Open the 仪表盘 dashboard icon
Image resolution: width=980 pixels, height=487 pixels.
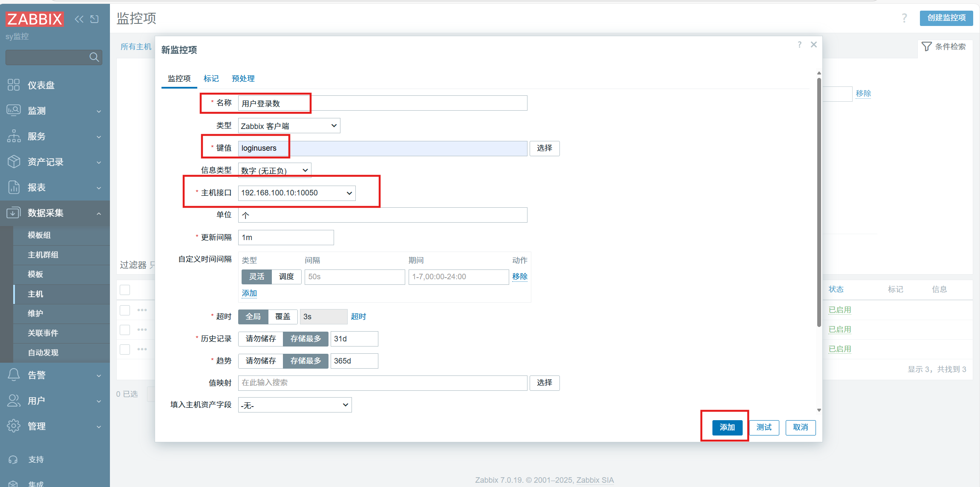click(14, 85)
